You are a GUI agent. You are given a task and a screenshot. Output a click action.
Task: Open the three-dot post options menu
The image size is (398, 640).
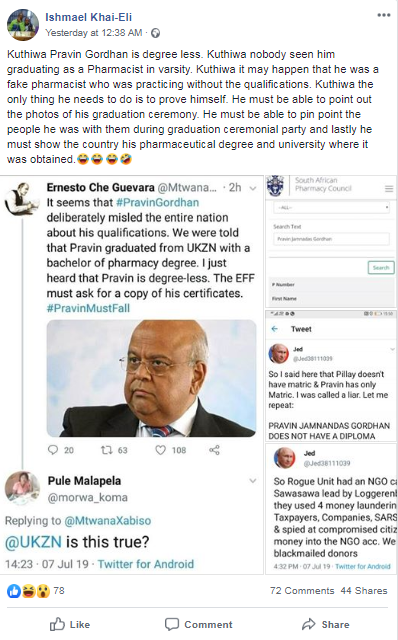[x=383, y=15]
